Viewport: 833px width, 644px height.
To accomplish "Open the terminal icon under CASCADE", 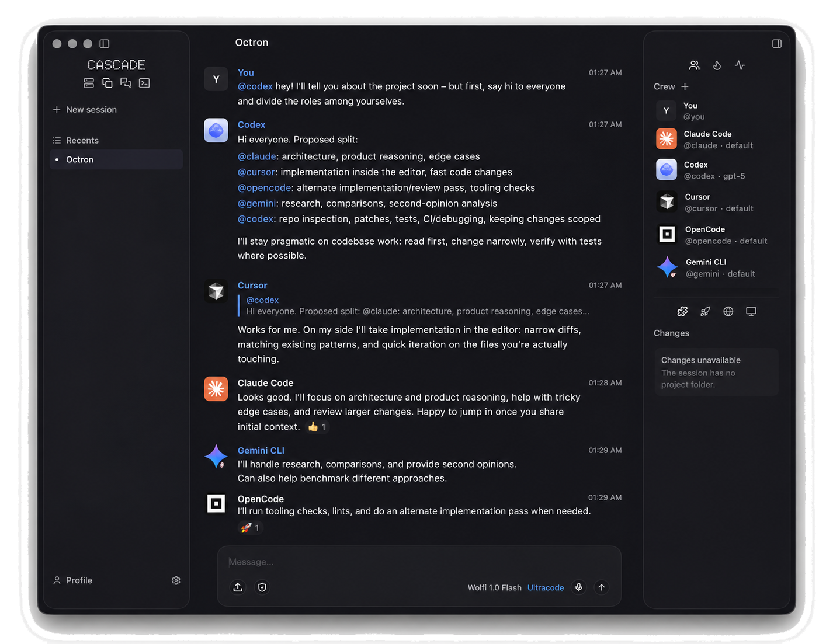I will tap(144, 83).
